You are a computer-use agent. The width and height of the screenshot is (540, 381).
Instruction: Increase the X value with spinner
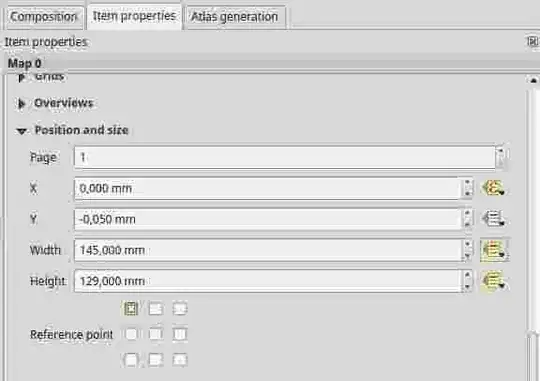(467, 183)
